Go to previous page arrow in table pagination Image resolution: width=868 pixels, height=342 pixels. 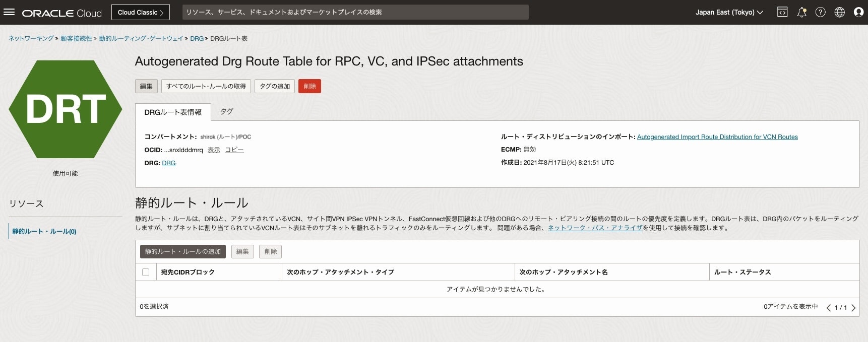tap(828, 307)
